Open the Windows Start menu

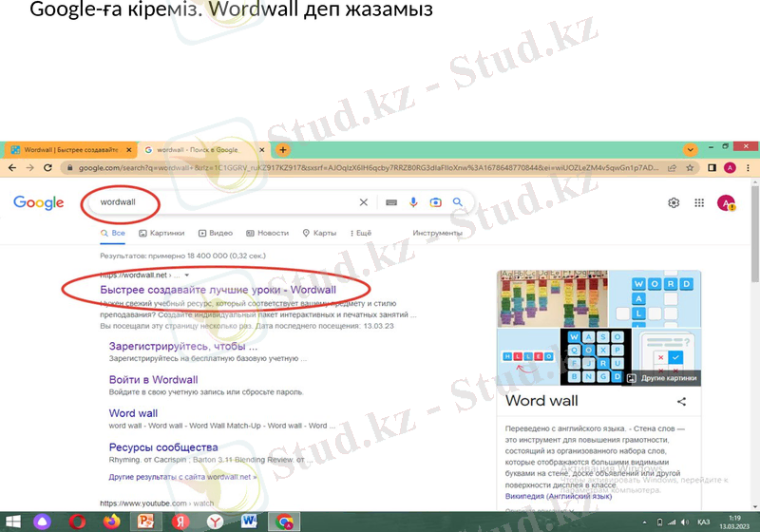11,522
